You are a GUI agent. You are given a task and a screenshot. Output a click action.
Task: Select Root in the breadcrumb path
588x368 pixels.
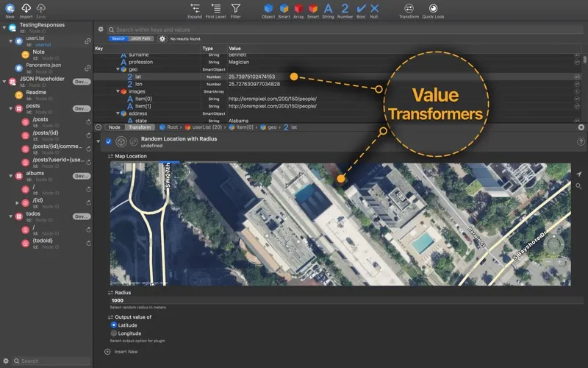pos(169,127)
